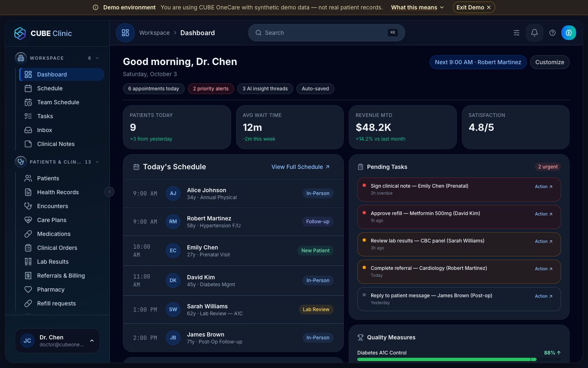The height and width of the screenshot is (368, 588).
Task: Open the Schedule sidebar item
Action: pos(62,88)
